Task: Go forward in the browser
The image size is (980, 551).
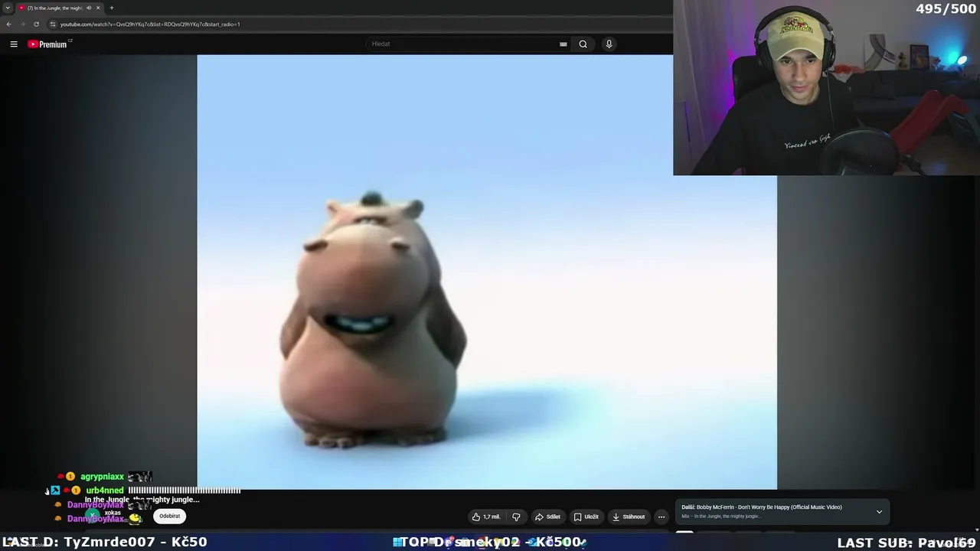Action: coord(22,24)
